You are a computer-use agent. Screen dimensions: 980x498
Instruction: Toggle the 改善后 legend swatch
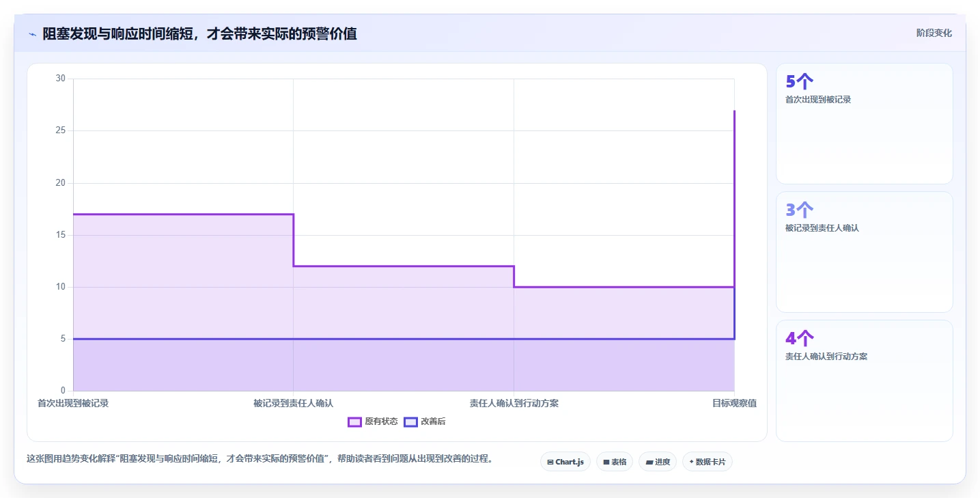point(410,422)
